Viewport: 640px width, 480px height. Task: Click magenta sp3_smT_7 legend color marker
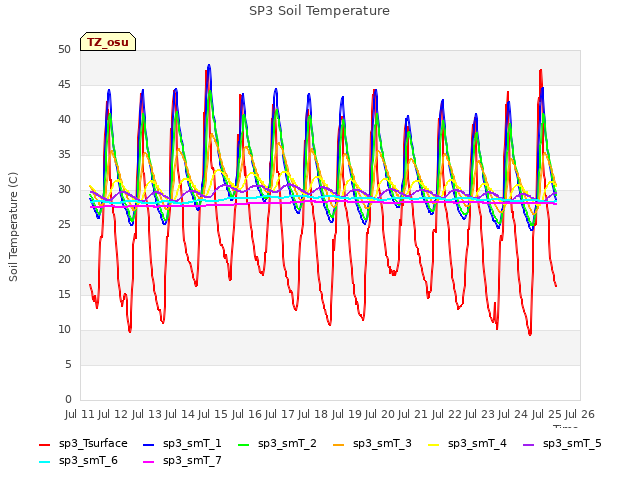tap(149, 462)
